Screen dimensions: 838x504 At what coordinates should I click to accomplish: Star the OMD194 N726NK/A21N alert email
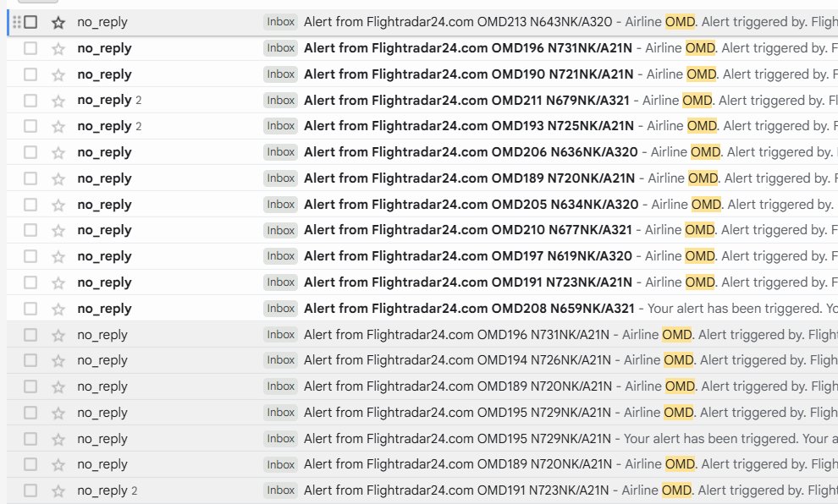click(x=58, y=361)
